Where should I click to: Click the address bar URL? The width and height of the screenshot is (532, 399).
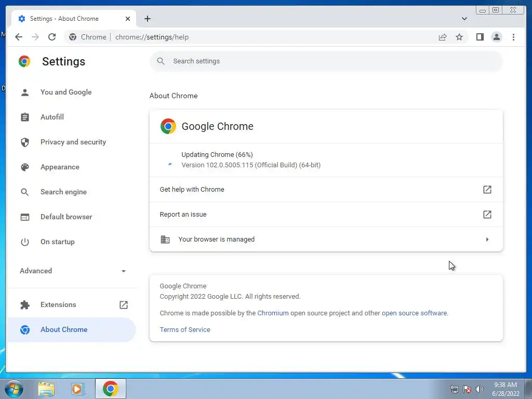152,37
